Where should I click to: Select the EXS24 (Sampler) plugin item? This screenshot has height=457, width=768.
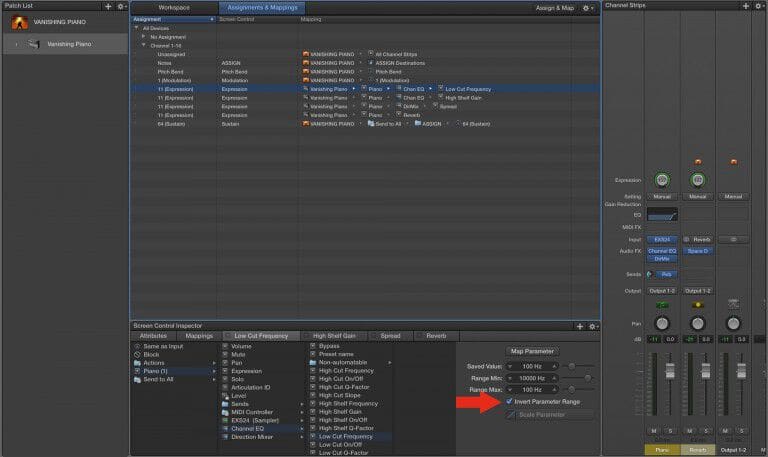[x=255, y=420]
